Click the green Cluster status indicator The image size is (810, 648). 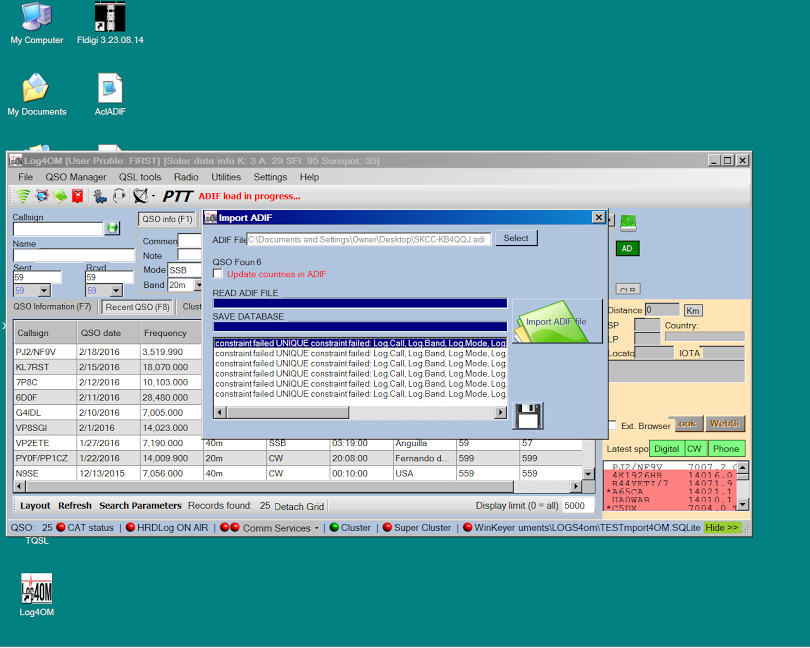350,528
